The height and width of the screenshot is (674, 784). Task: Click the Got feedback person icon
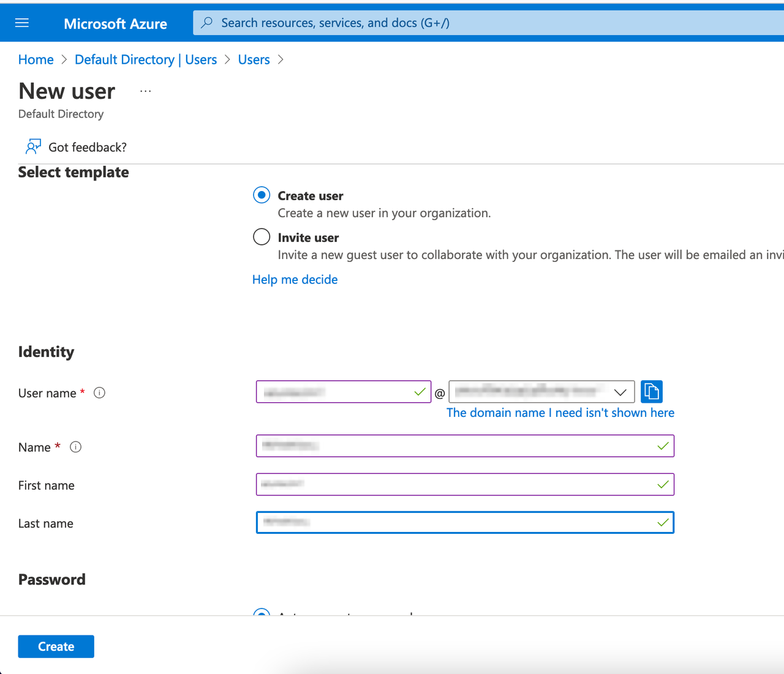tap(33, 147)
